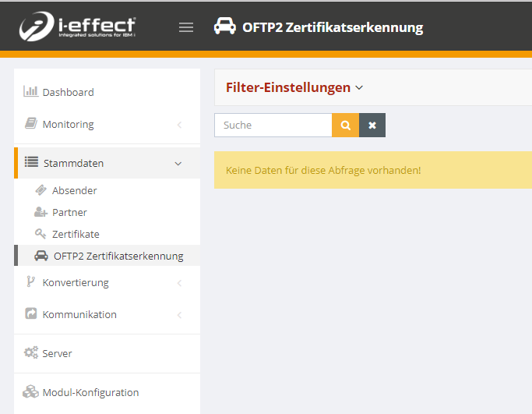Viewport: 532px width, 414px height.
Task: Collapse the Stammdaten menu chevron
Action: pyautogui.click(x=178, y=163)
